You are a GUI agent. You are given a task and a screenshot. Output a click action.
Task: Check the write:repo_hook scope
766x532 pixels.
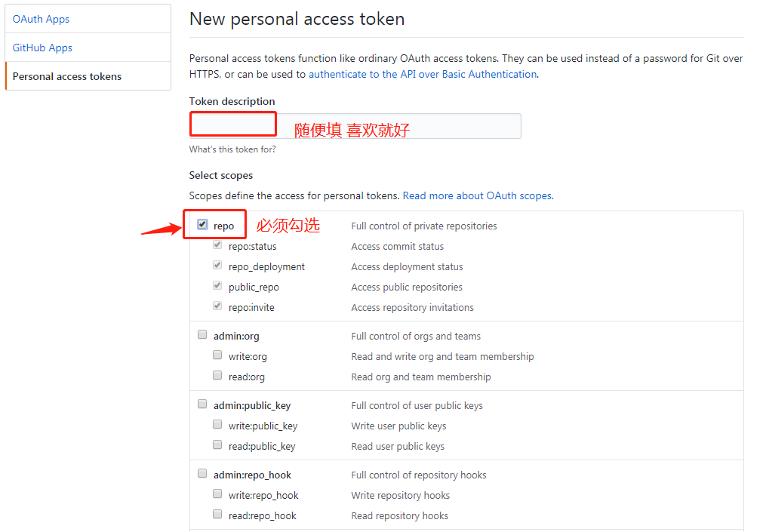pos(217,494)
